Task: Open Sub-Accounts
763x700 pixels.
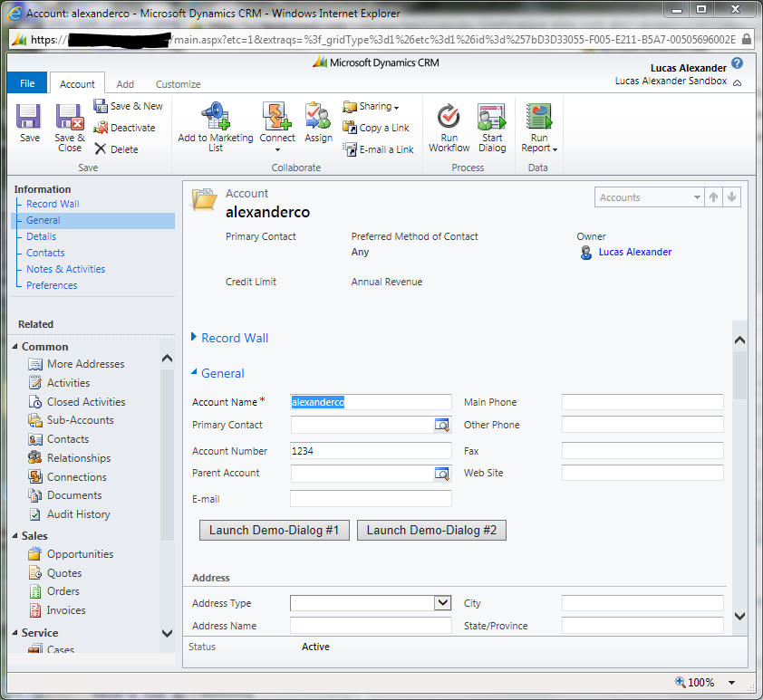Action: click(x=71, y=420)
